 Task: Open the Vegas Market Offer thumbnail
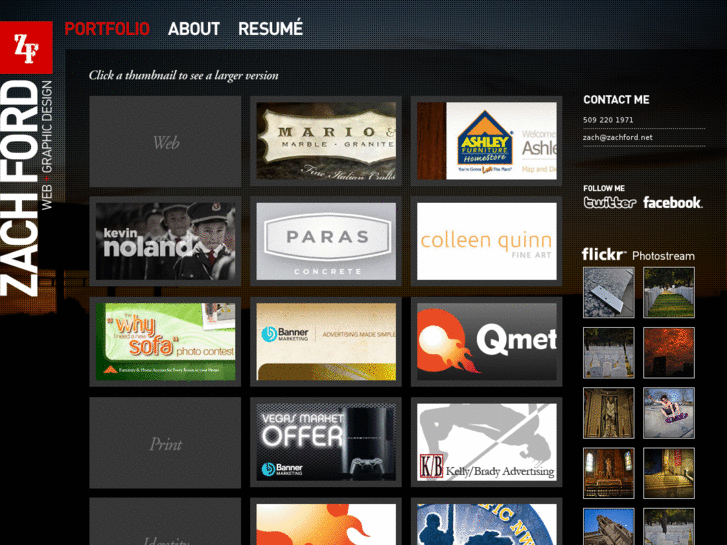tap(326, 442)
